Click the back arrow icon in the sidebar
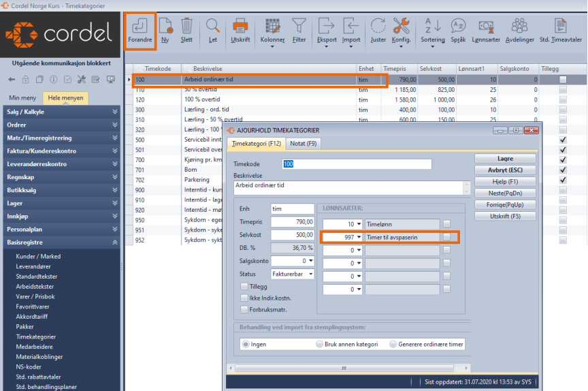Image resolution: width=588 pixels, height=391 pixels. coord(12,79)
